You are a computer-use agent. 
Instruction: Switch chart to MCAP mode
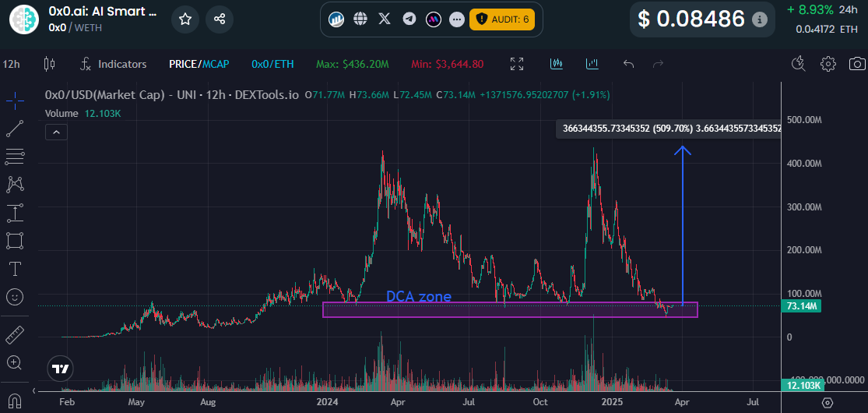[216, 65]
